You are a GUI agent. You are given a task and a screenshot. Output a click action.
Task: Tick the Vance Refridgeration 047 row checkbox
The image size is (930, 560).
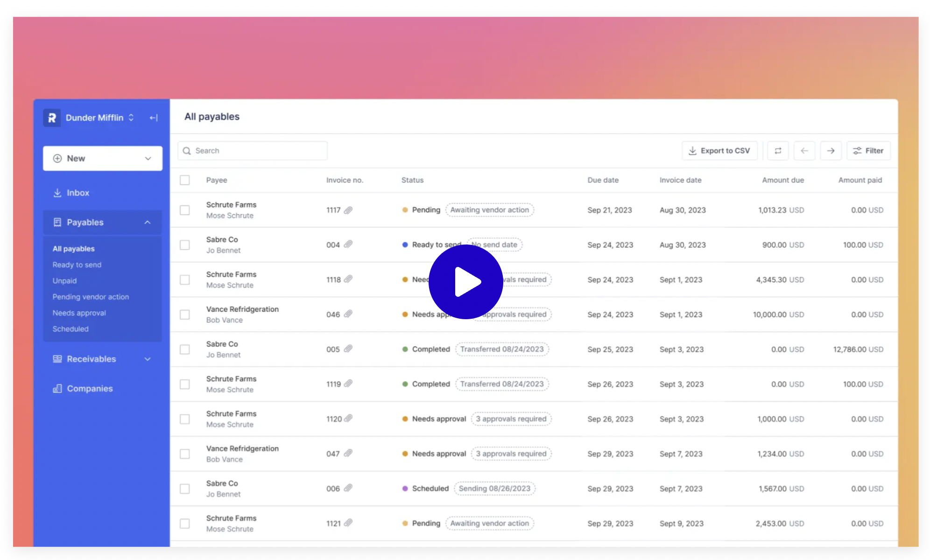click(x=185, y=454)
